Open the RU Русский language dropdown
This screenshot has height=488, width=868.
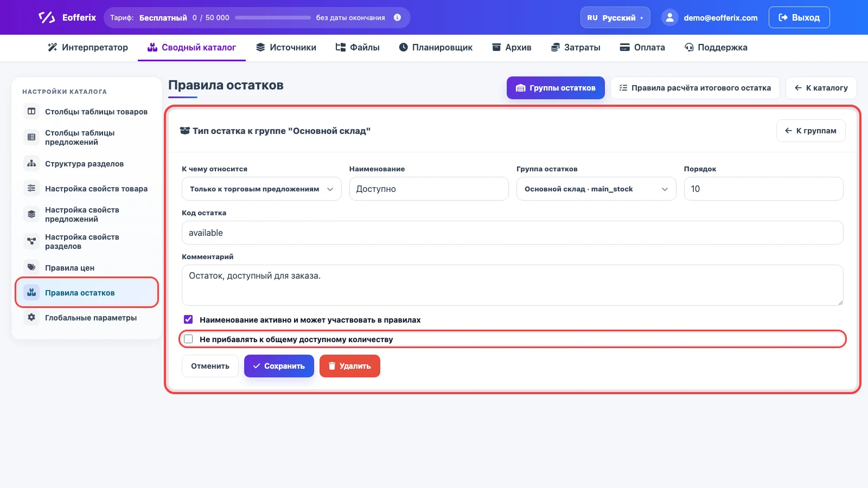[x=615, y=17]
